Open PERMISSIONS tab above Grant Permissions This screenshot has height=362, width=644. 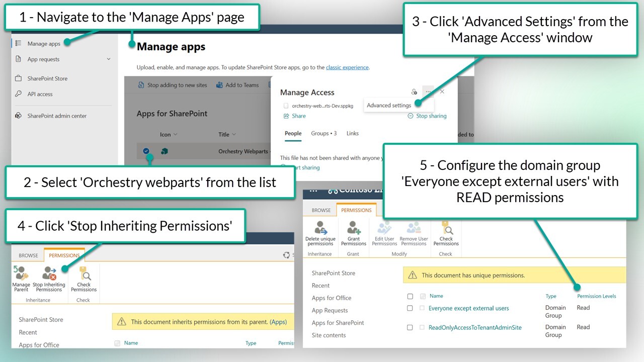(x=356, y=210)
